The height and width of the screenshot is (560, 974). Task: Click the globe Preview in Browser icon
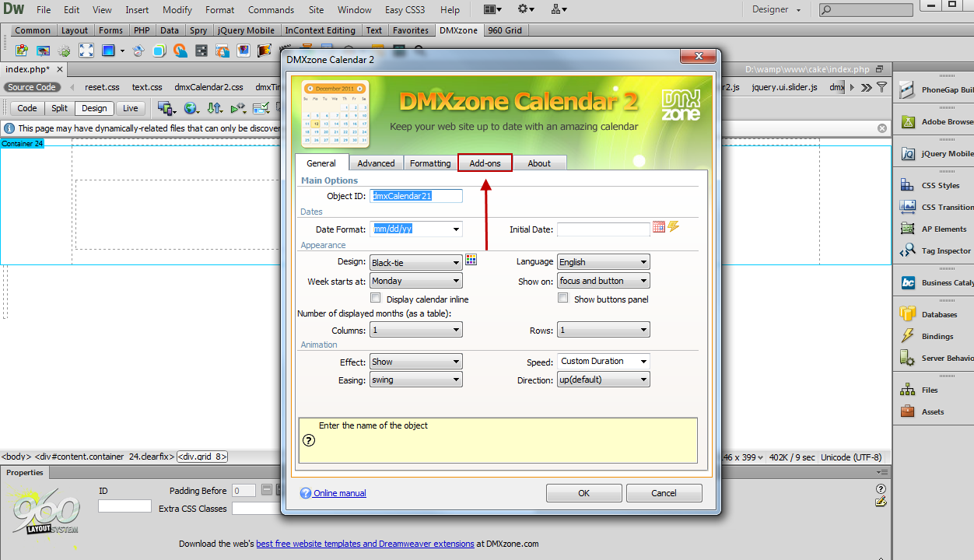click(190, 108)
